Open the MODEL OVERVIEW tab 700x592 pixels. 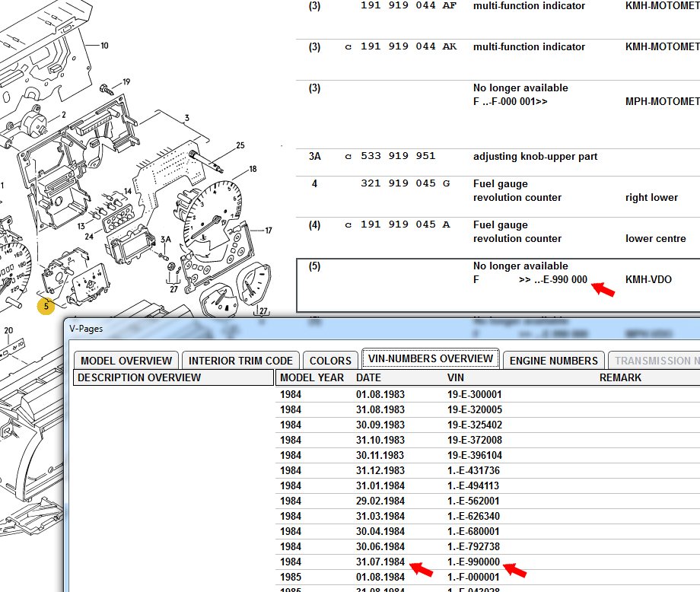click(126, 360)
